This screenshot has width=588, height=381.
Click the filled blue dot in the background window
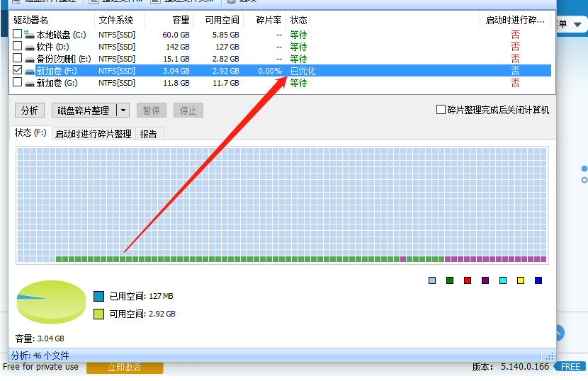coord(584,169)
